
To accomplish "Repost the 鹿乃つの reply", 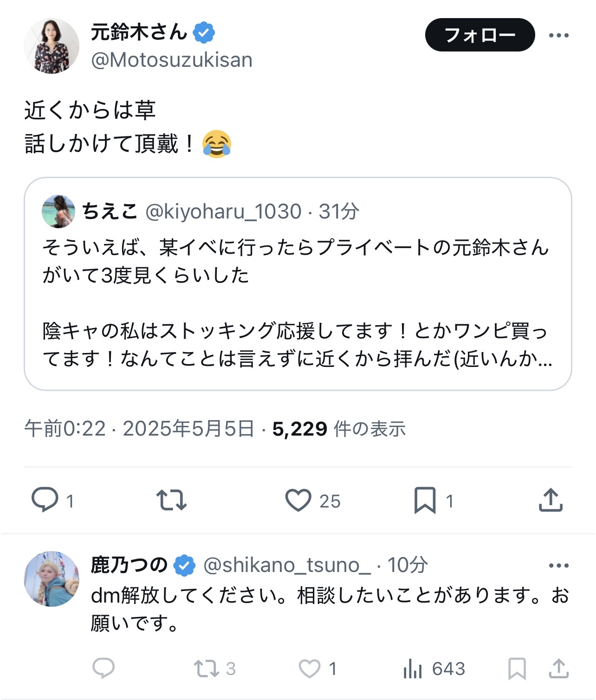I will point(207,668).
